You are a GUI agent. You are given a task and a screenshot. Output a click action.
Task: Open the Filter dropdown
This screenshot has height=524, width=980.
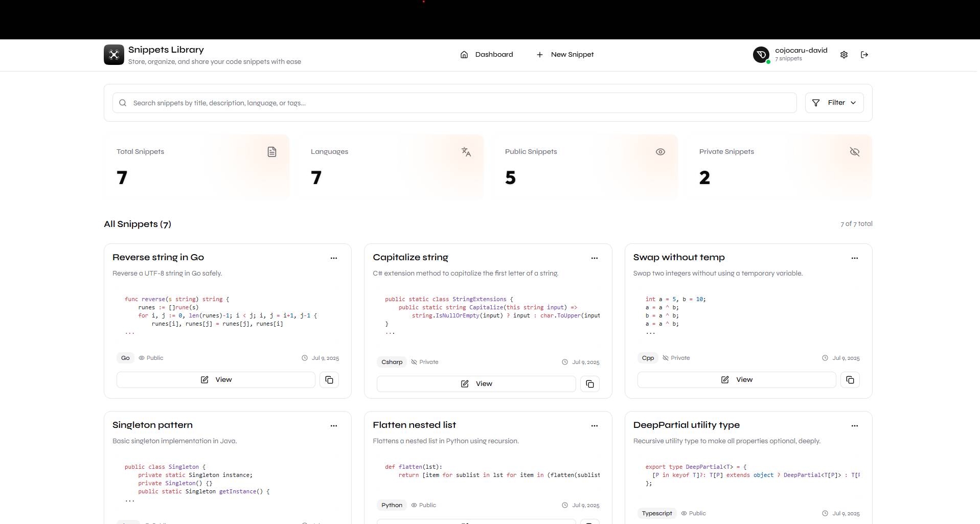click(834, 103)
